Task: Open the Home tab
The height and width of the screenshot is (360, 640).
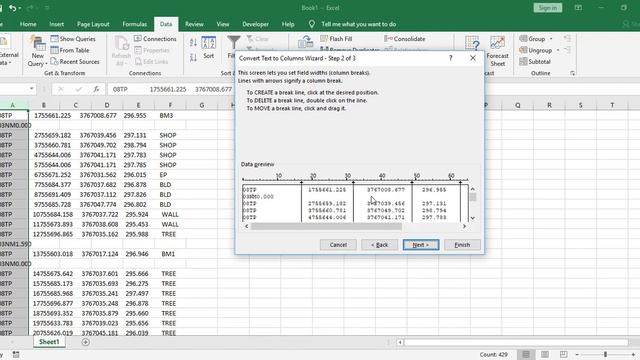Action: [x=28, y=24]
